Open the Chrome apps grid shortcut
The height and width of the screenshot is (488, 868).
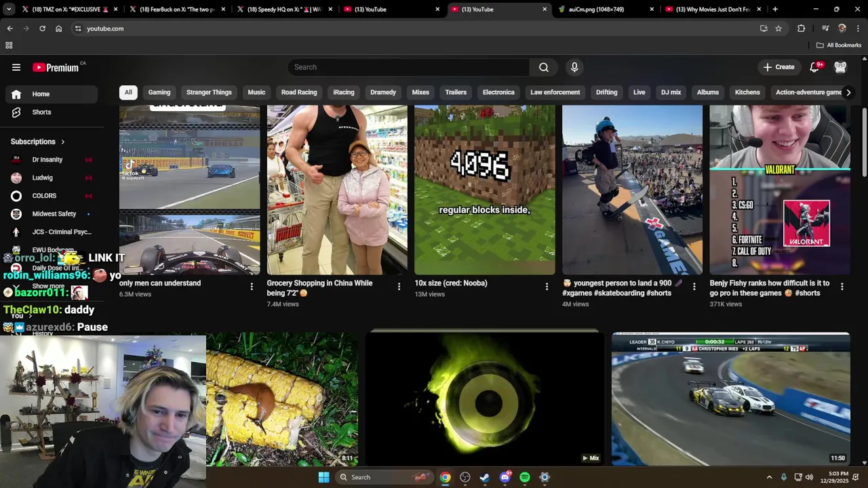9,45
